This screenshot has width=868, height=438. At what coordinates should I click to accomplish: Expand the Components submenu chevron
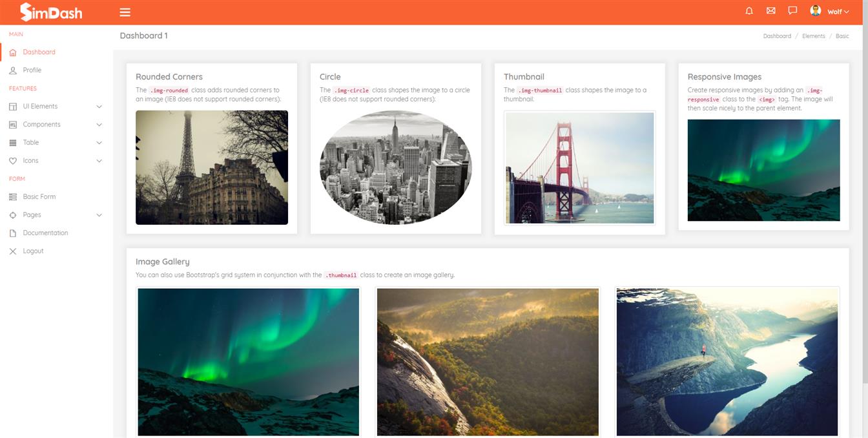(x=99, y=125)
